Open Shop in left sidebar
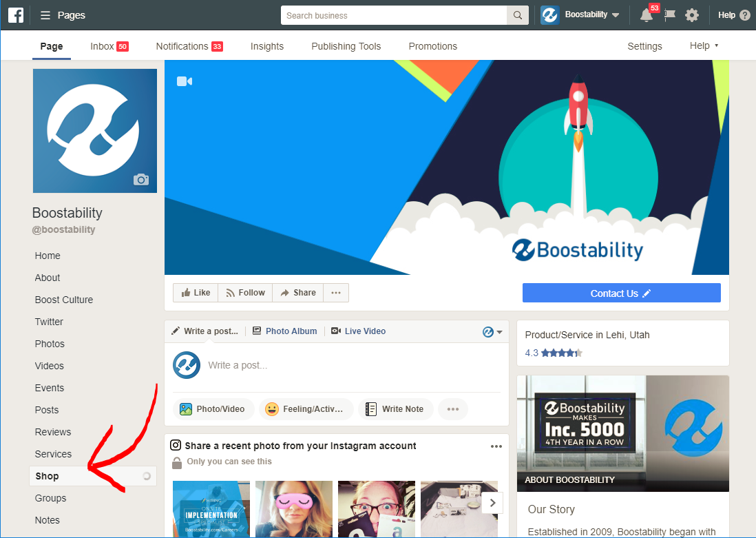756x538 pixels. pyautogui.click(x=92, y=476)
